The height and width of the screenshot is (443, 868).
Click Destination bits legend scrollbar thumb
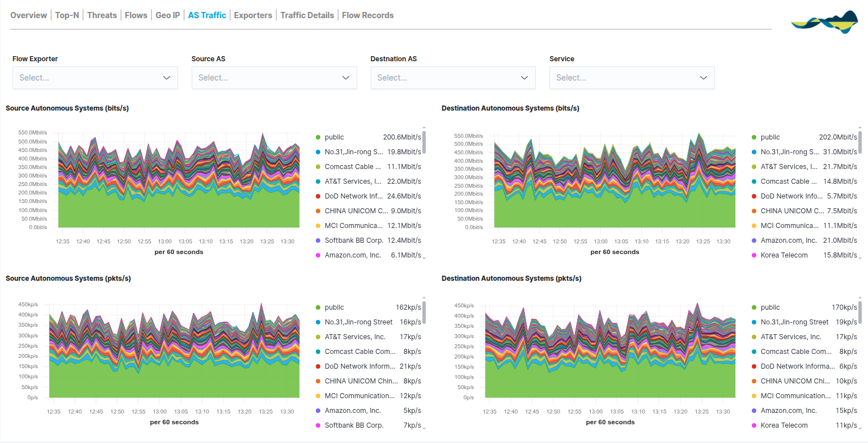tap(860, 142)
